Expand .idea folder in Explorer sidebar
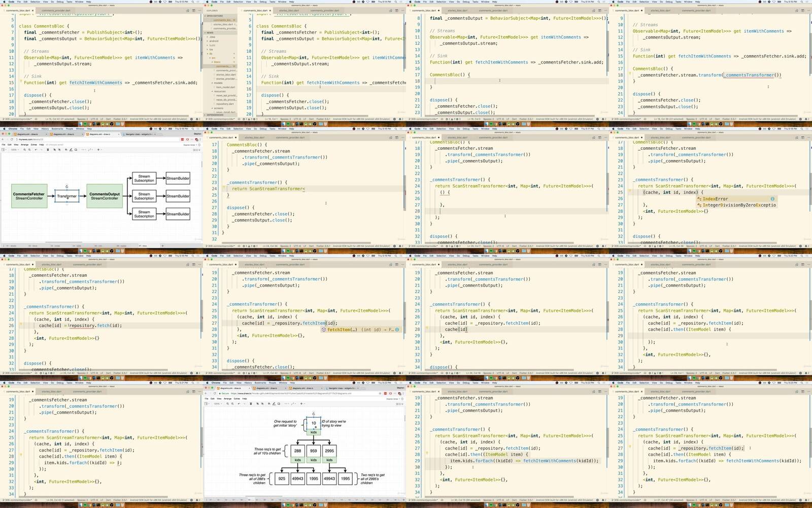 coord(213,37)
